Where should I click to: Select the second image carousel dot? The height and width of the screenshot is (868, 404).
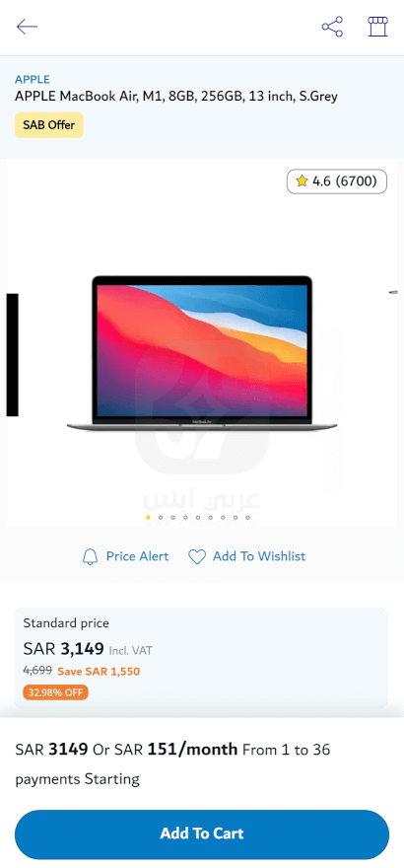(161, 518)
